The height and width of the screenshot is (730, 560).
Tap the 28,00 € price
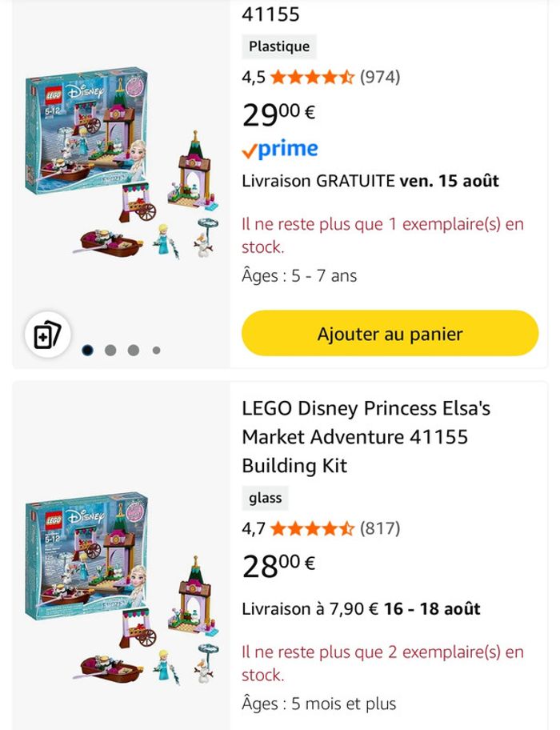[x=278, y=565]
